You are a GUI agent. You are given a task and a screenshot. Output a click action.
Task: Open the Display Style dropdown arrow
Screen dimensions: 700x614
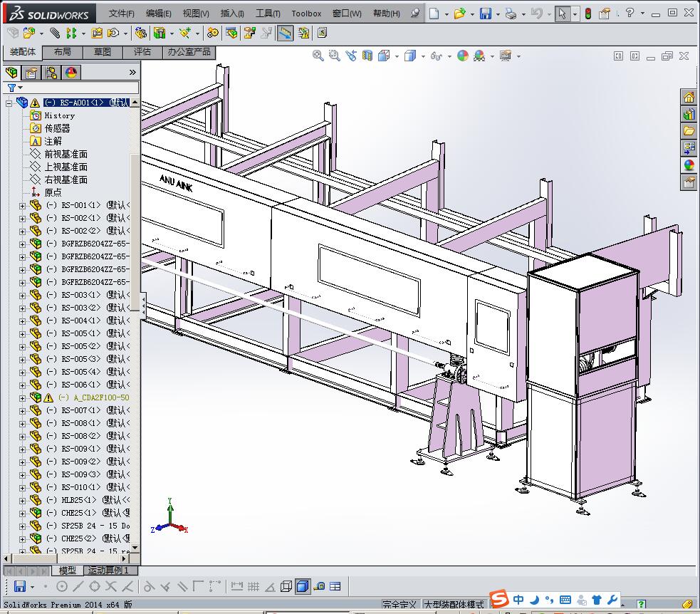click(x=423, y=56)
